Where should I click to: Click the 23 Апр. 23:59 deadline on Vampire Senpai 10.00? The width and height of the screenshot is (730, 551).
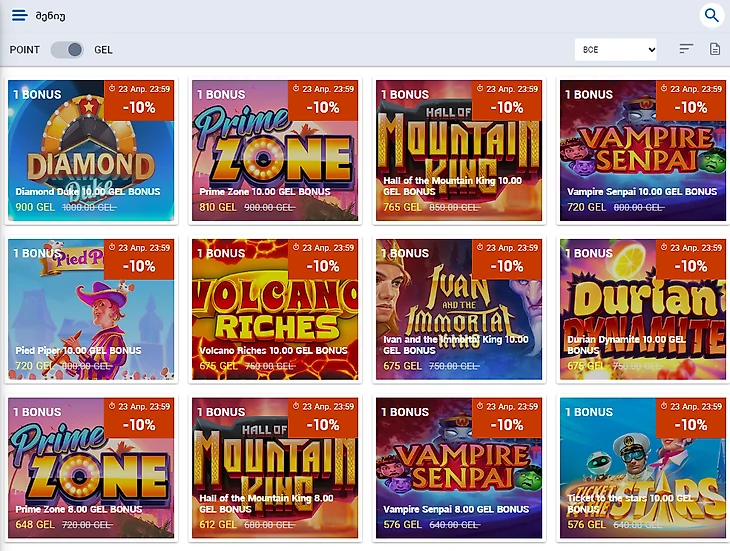pyautogui.click(x=696, y=89)
